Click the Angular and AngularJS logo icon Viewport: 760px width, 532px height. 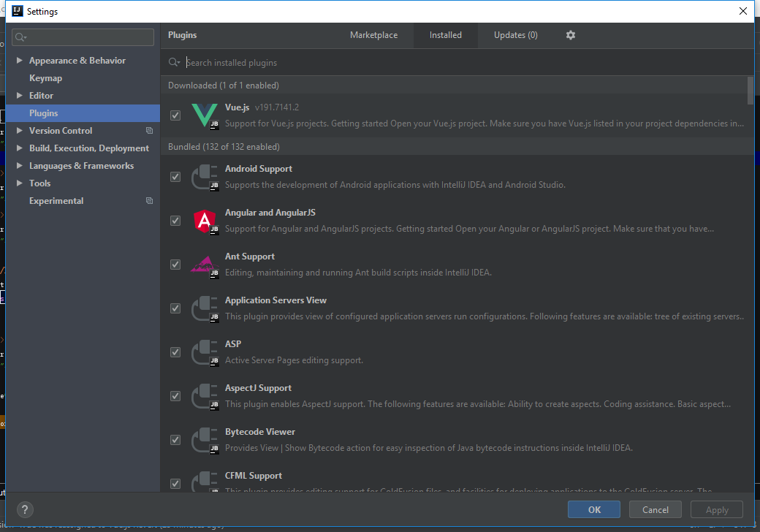click(205, 221)
